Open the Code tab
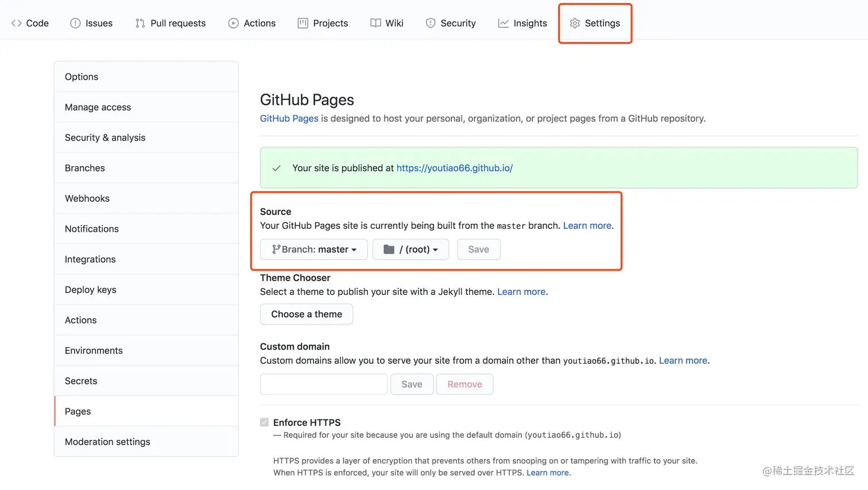The image size is (868, 490). (x=30, y=23)
